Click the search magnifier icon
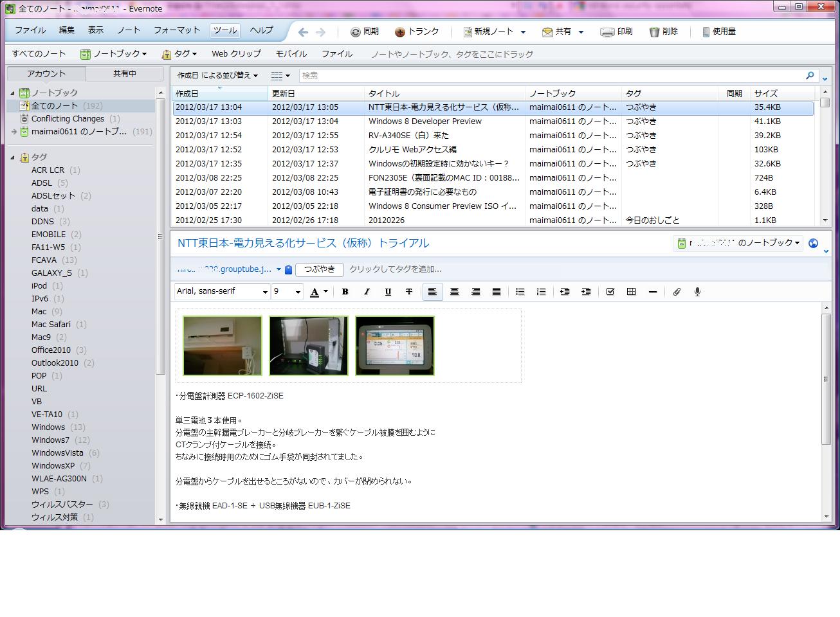This screenshot has width=840, height=617. [x=810, y=76]
